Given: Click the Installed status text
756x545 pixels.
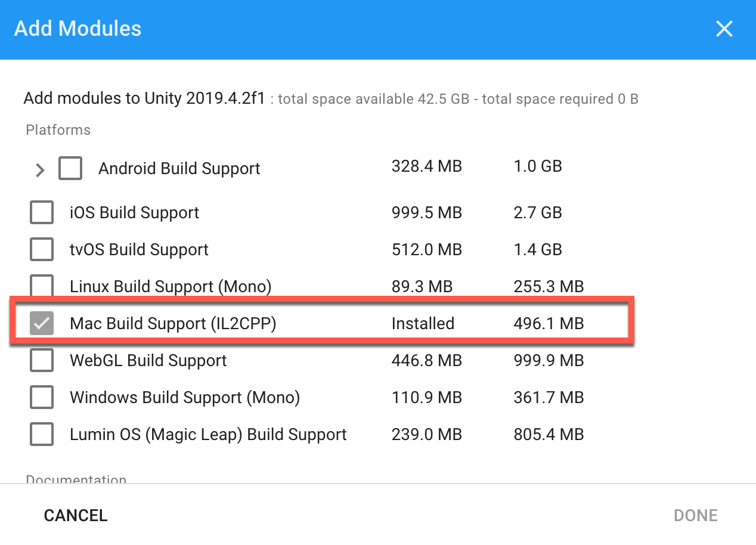Looking at the screenshot, I should 423,324.
